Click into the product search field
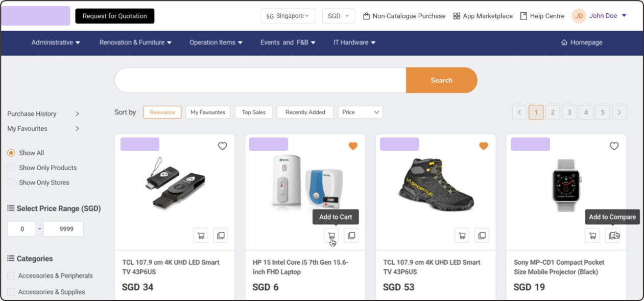 pos(260,80)
